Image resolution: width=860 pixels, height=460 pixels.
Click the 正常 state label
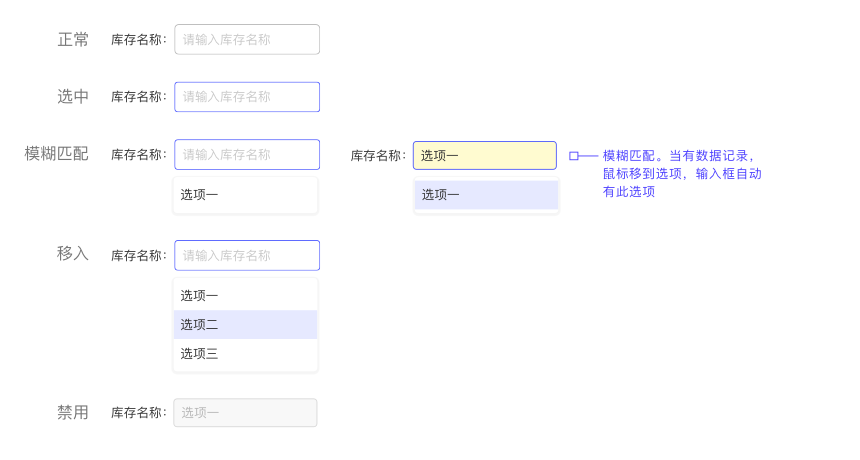[x=73, y=40]
